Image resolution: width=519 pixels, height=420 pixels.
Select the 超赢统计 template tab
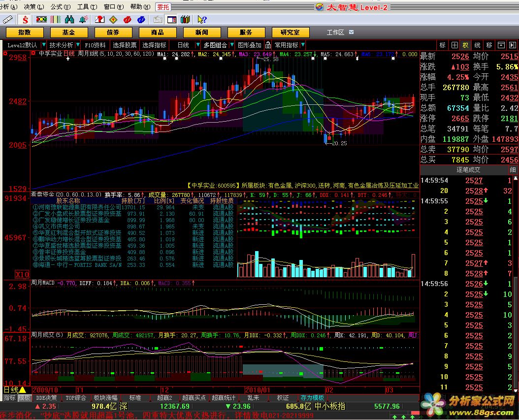point(224,398)
